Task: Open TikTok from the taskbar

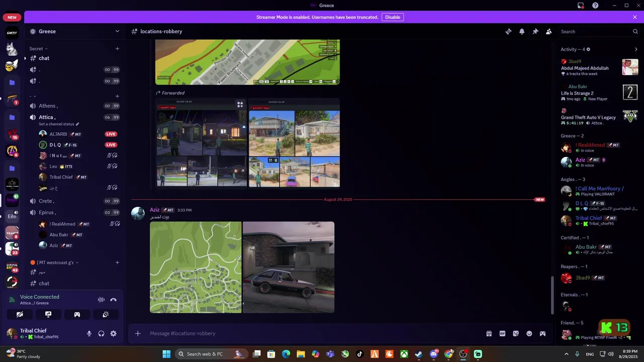Action: tap(360, 354)
